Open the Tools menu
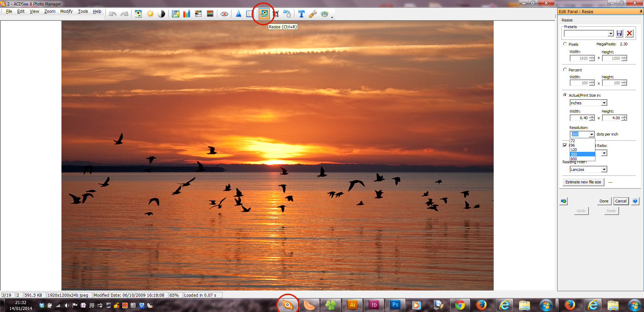 (x=83, y=11)
